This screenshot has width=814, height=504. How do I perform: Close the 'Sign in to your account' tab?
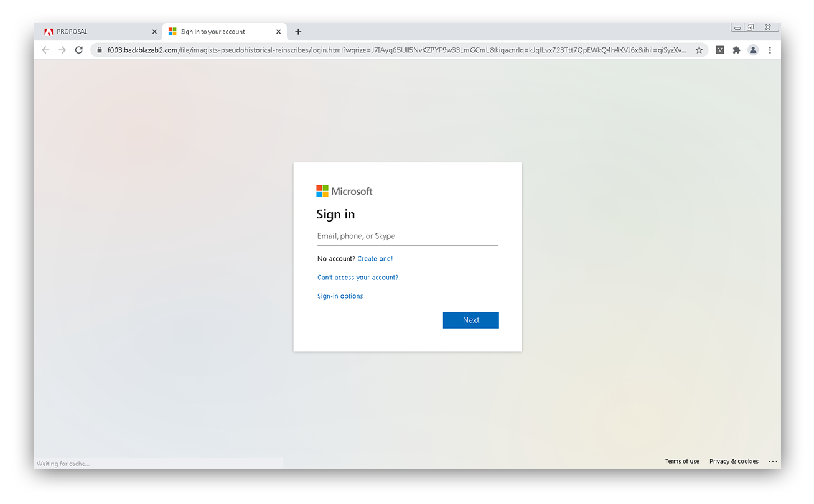tap(279, 32)
